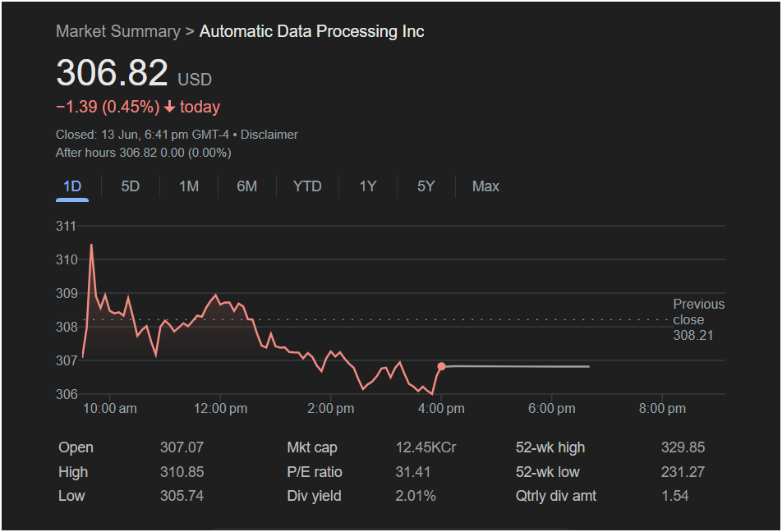Click the P/E ratio value 31.41
This screenshot has height=532, width=782.
(413, 472)
